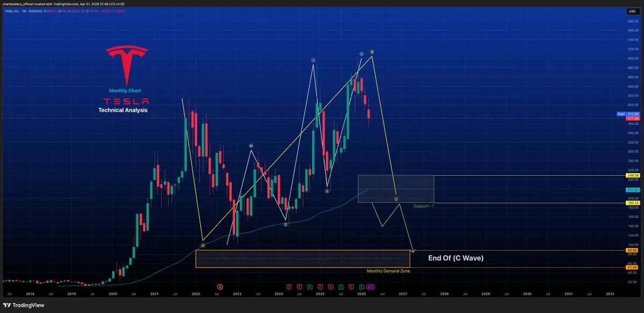Image resolution: width=644 pixels, height=313 pixels.
Task: Click the 300.00 price scale label
Action: point(633,152)
